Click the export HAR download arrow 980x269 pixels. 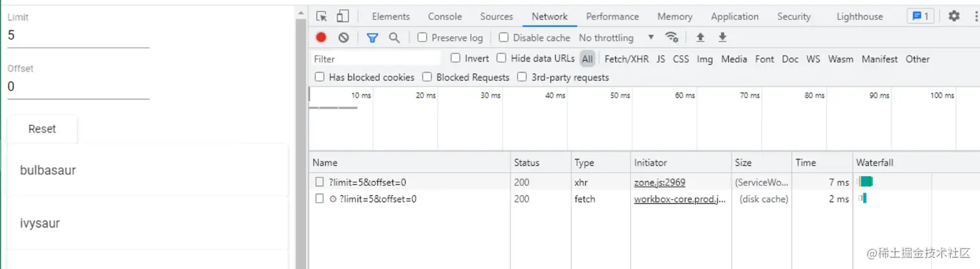723,38
